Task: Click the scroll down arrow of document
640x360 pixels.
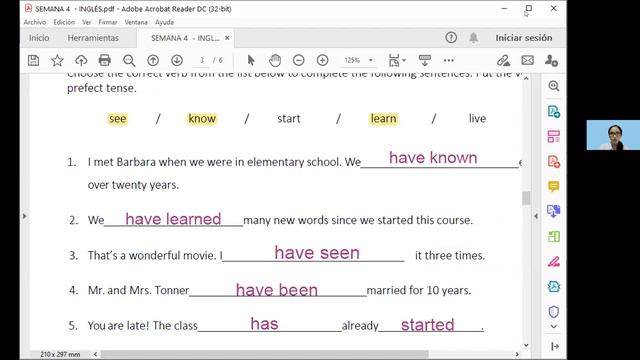Action: click(526, 345)
